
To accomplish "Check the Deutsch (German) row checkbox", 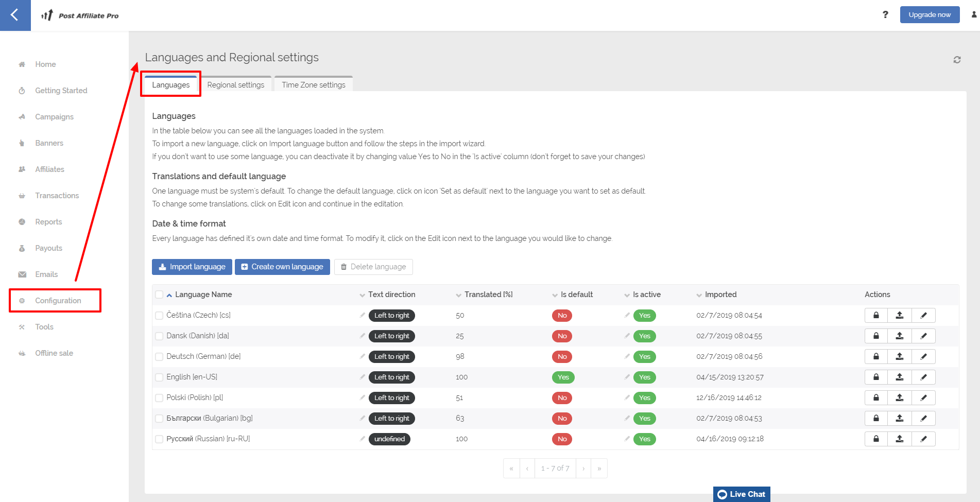I will point(159,357).
